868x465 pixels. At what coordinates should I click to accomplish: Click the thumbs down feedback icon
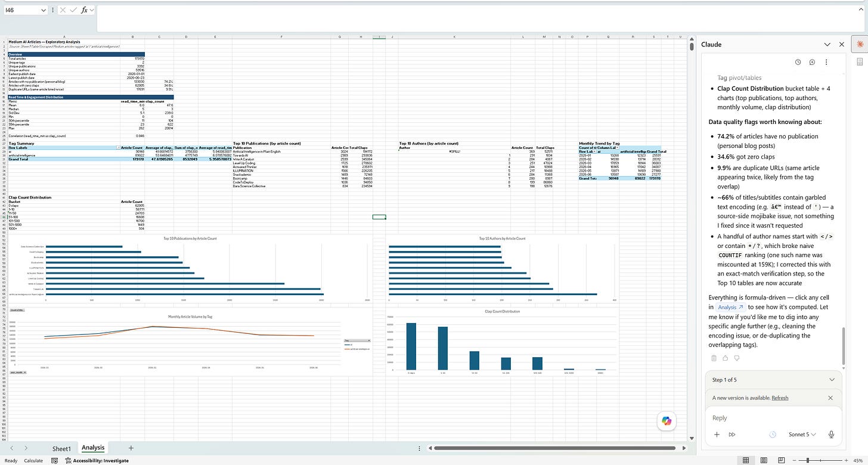(x=737, y=358)
